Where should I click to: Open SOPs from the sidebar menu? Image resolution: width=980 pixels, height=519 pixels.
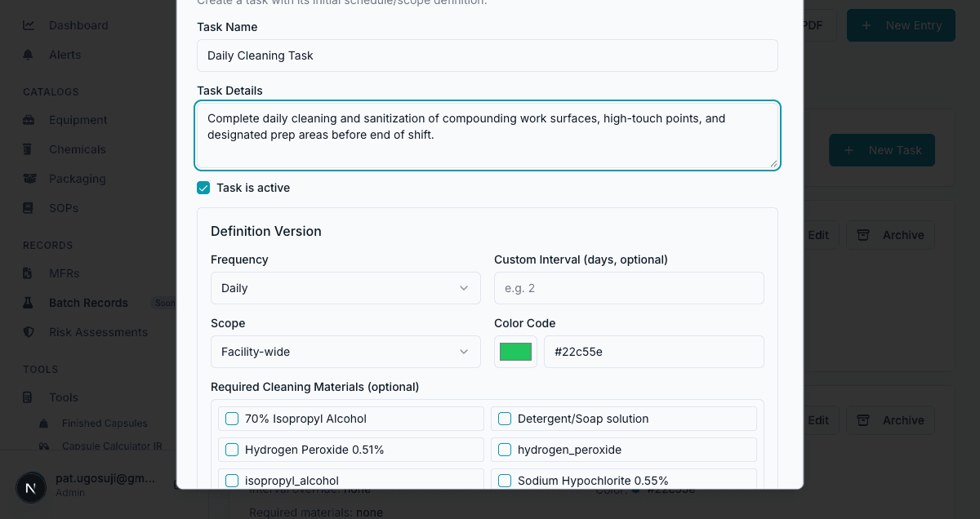tap(30, 208)
